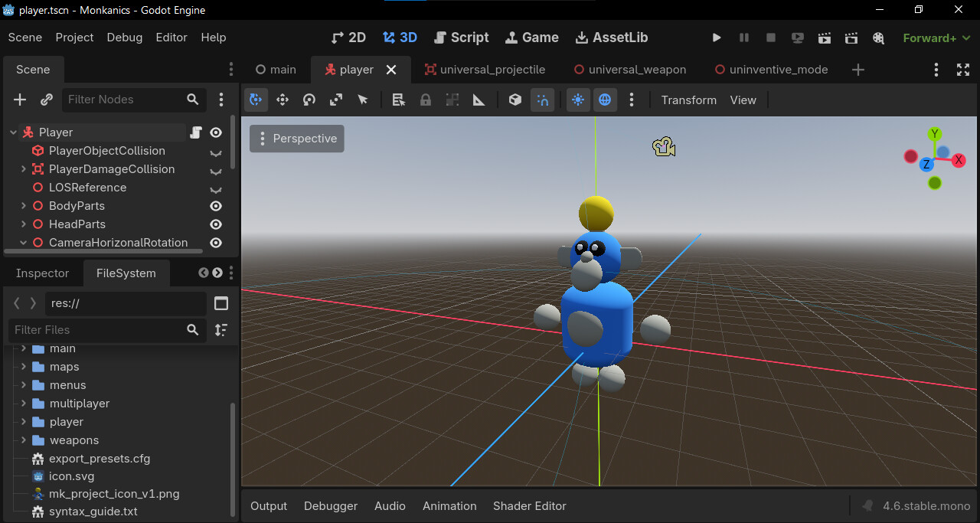Screen dimensions: 980x523
Task: Expand the PlayerDamageCollision node
Action: (24, 169)
